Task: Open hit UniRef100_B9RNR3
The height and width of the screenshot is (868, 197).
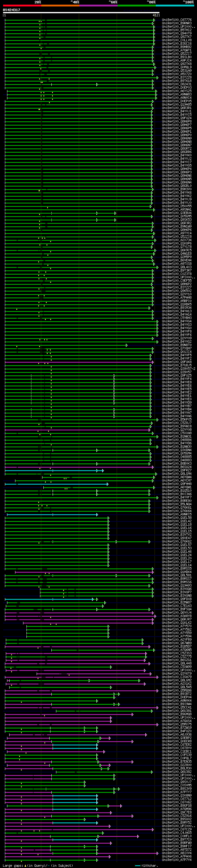Action: click(176, 23)
